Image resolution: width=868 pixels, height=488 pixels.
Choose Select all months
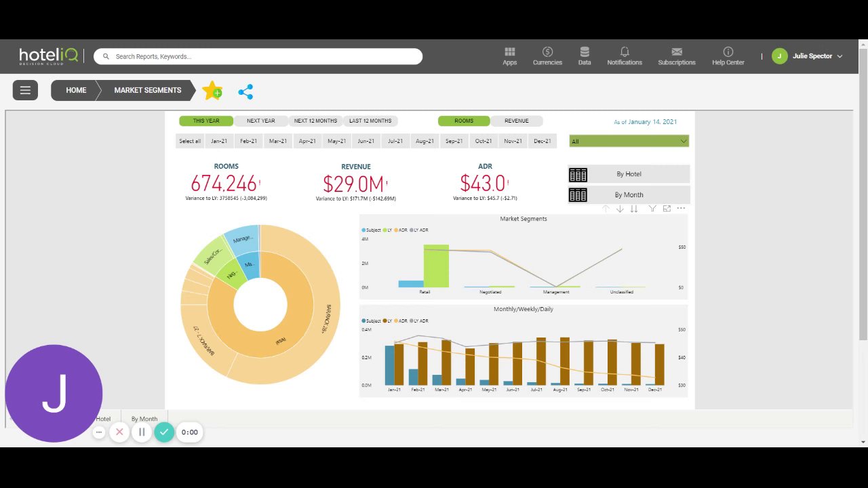coord(190,141)
